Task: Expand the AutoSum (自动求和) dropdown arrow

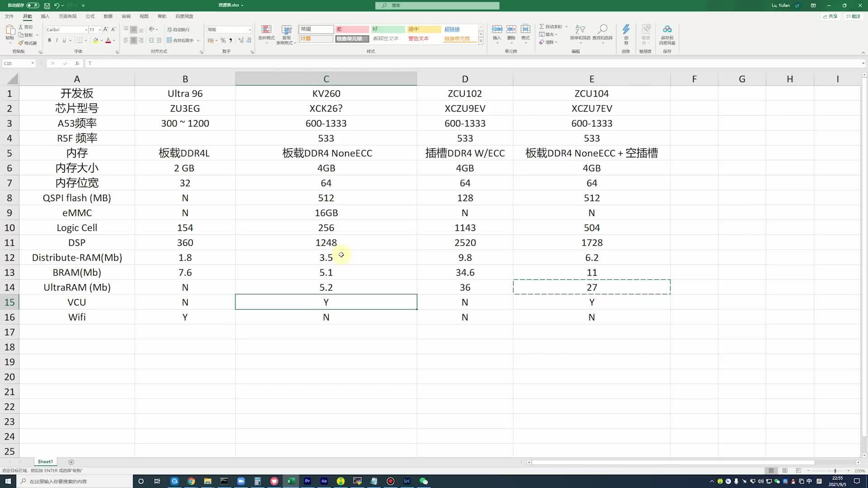Action: [x=566, y=27]
